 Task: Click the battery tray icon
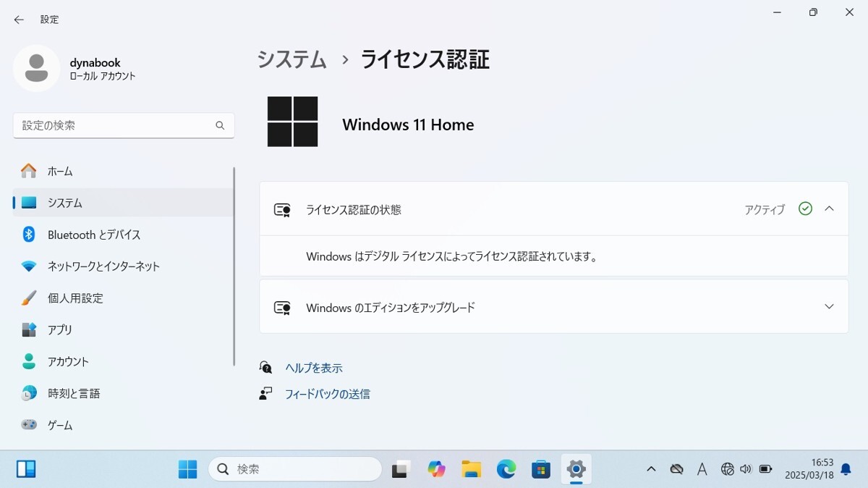tap(765, 469)
